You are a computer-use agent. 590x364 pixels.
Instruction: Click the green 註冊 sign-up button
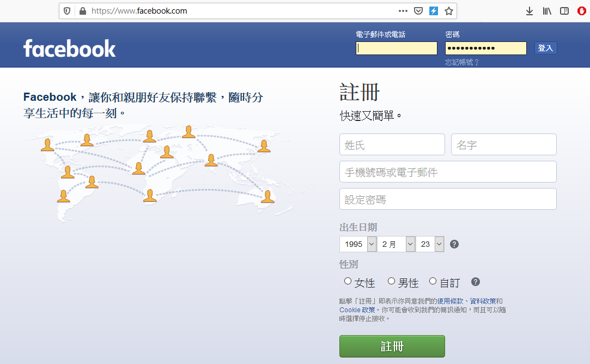[x=392, y=347]
